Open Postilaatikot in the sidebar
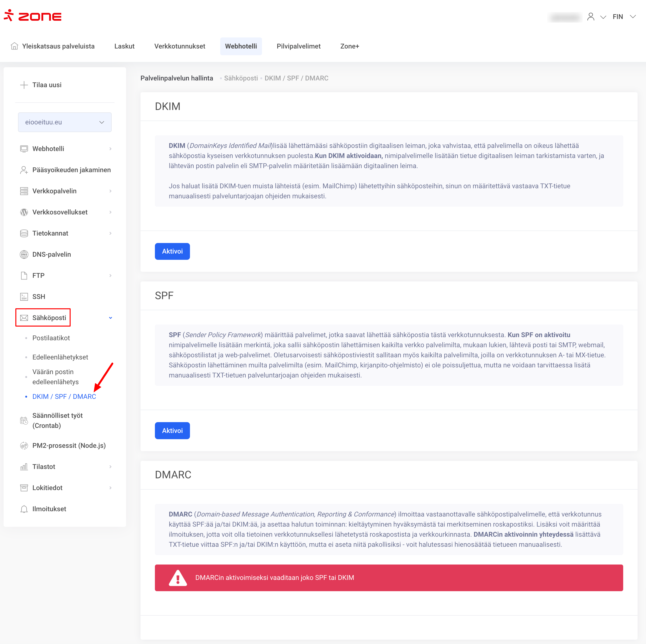Image resolution: width=646 pixels, height=644 pixels. pos(51,338)
